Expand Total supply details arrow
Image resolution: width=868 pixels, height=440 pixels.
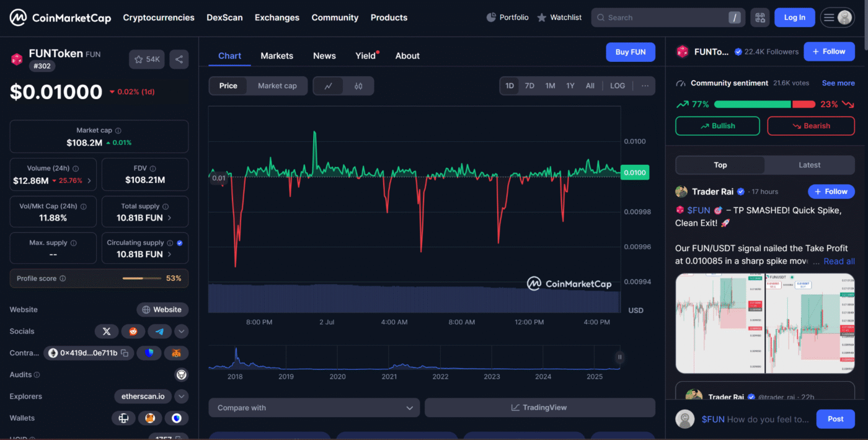[x=170, y=218]
